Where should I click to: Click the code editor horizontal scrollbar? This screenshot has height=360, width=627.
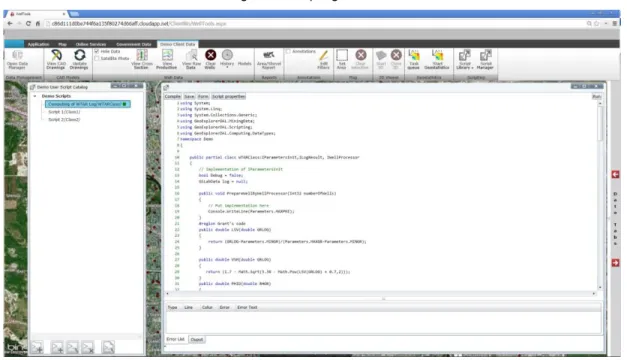[x=380, y=294]
